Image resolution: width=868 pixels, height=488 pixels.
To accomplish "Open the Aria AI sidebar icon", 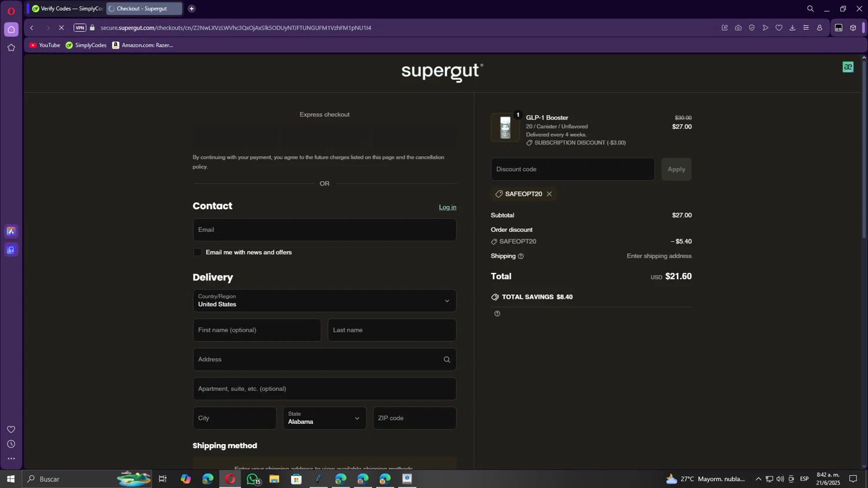I will (11, 231).
